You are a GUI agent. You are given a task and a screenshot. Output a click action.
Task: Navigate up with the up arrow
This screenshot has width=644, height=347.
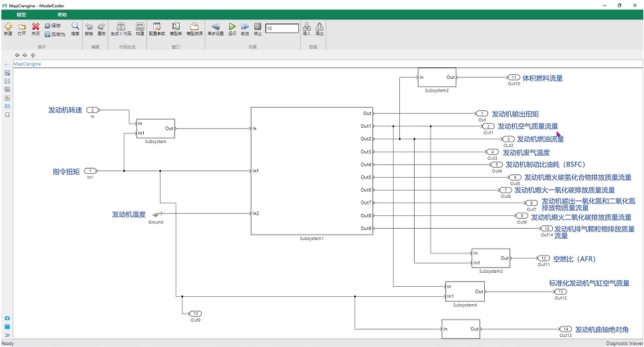(33, 55)
